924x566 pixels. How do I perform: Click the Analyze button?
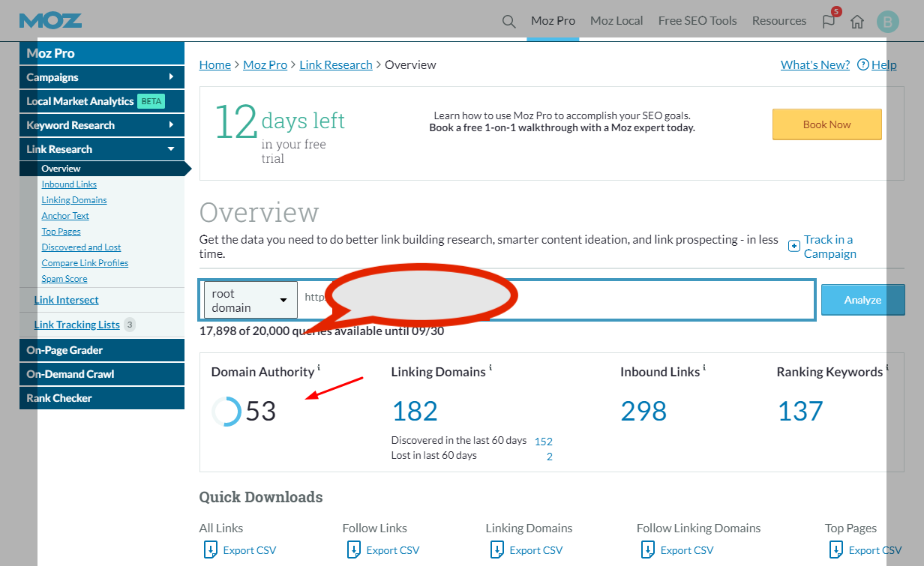pos(862,300)
